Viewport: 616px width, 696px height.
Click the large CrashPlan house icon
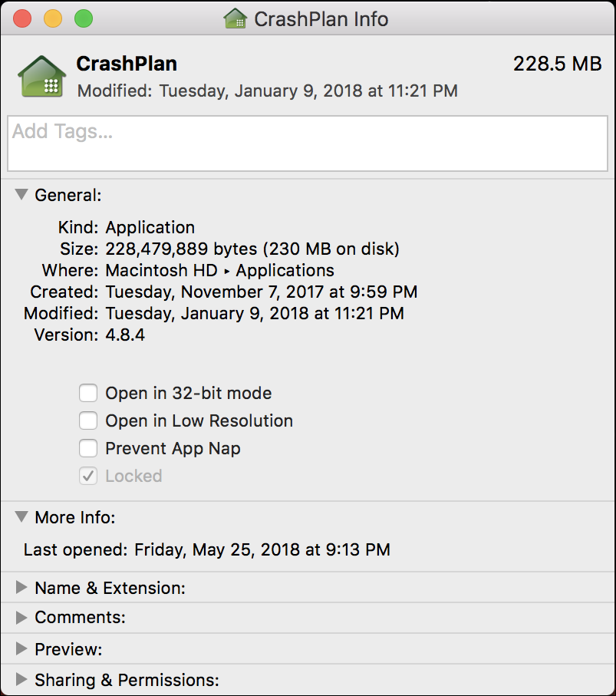pos(41,76)
